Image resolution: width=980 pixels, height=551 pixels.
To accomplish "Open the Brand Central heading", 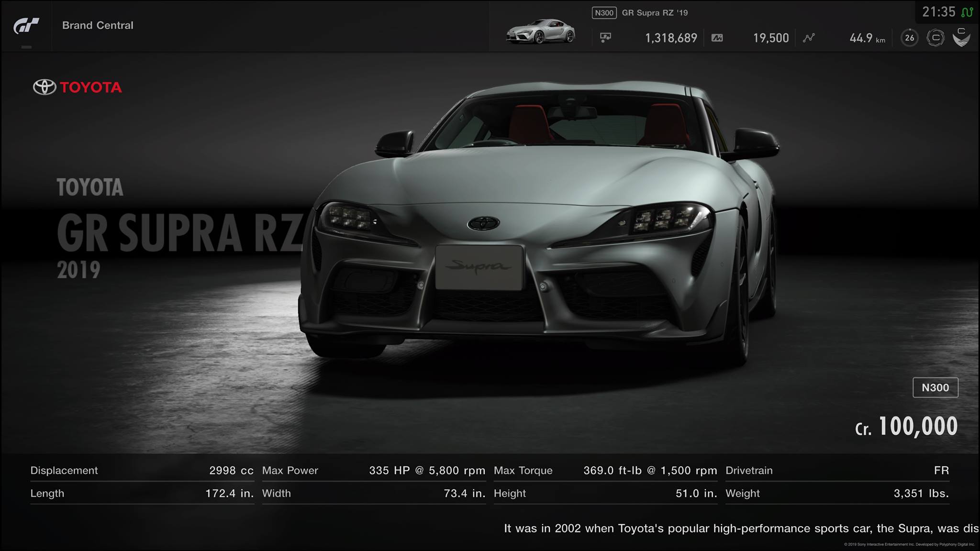I will (98, 25).
